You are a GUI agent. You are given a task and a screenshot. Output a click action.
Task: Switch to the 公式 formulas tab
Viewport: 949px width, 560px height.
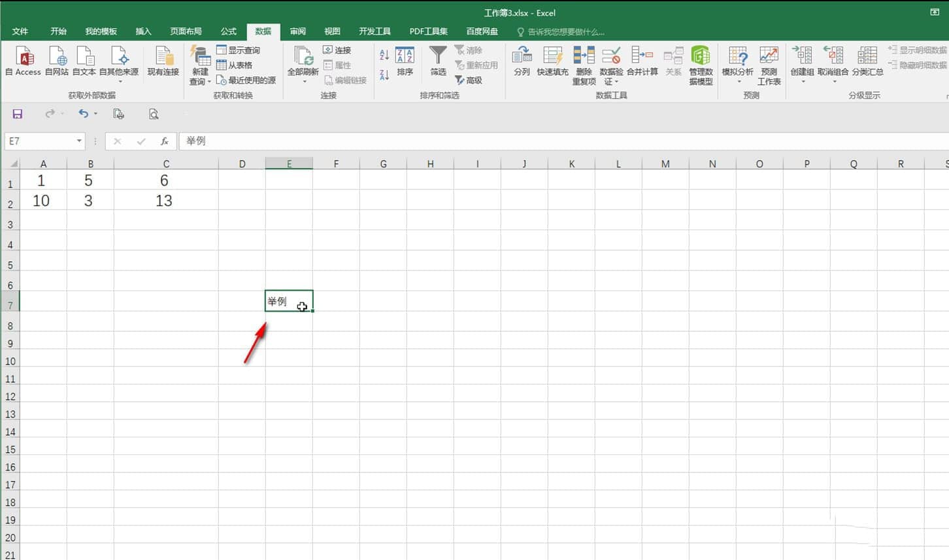pyautogui.click(x=229, y=31)
